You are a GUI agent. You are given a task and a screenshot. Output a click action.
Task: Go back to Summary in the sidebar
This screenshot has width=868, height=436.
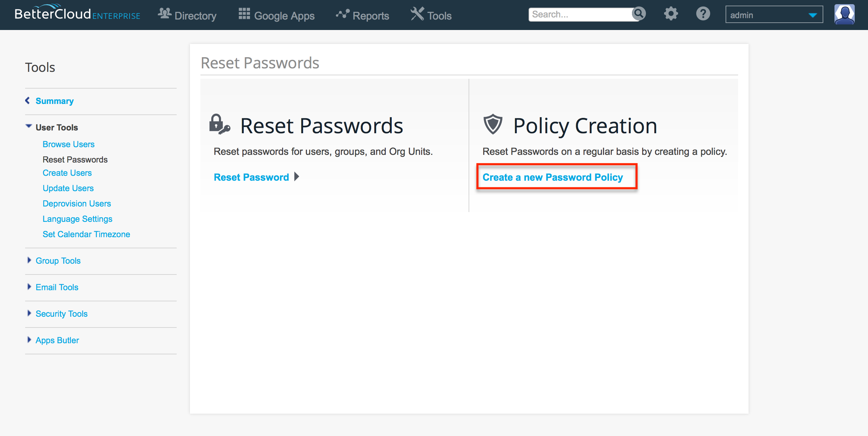[54, 101]
